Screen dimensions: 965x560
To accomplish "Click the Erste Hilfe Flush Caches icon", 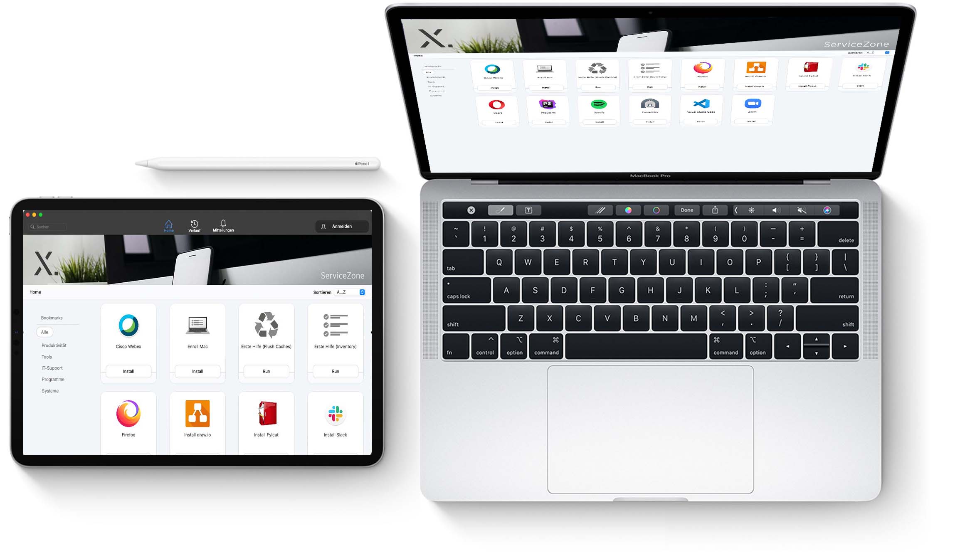I will pos(266,324).
